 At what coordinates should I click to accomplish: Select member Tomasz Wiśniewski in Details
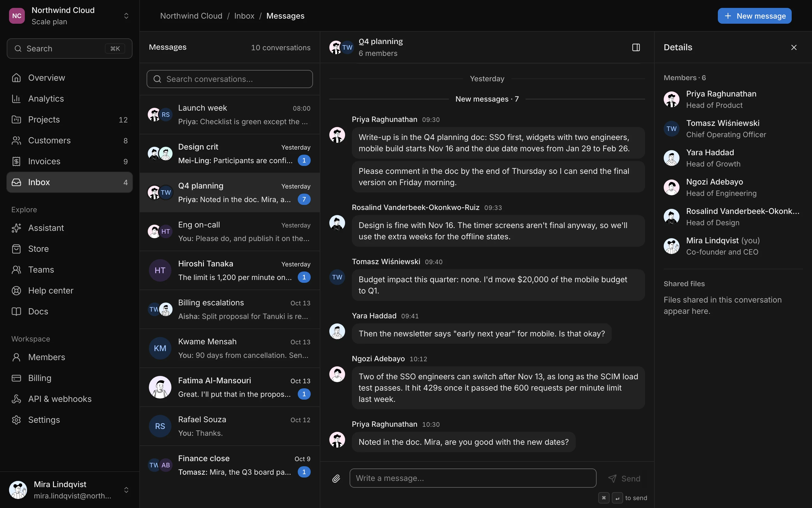(x=733, y=129)
